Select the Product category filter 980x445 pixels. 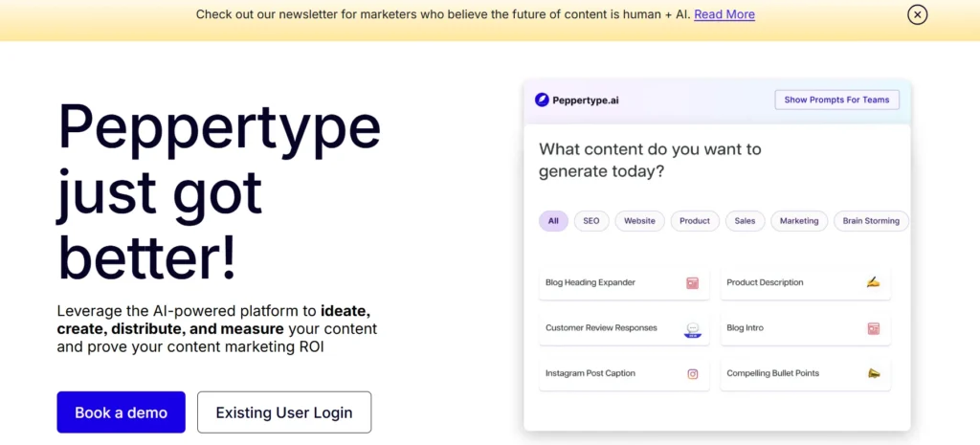point(695,221)
